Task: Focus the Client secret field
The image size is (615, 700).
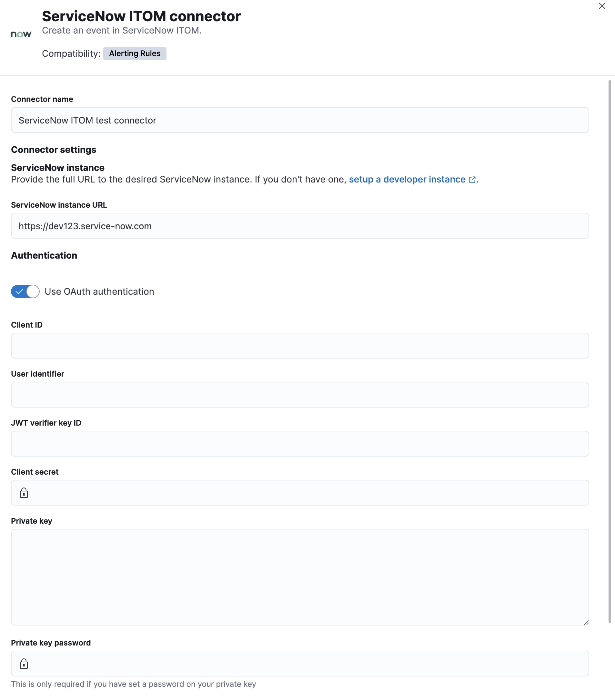Action: (300, 493)
